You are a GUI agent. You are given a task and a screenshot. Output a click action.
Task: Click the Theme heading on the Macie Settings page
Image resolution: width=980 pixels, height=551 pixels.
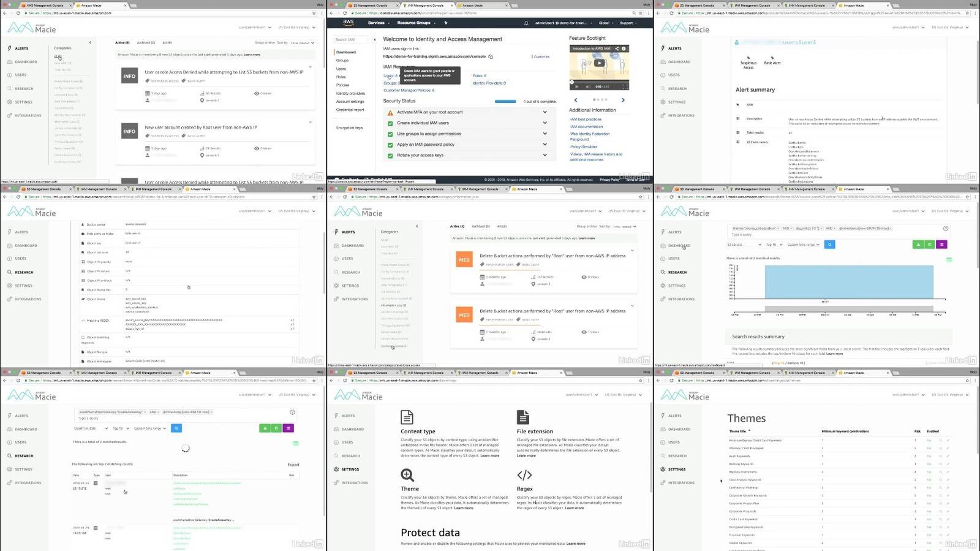pyautogui.click(x=410, y=489)
